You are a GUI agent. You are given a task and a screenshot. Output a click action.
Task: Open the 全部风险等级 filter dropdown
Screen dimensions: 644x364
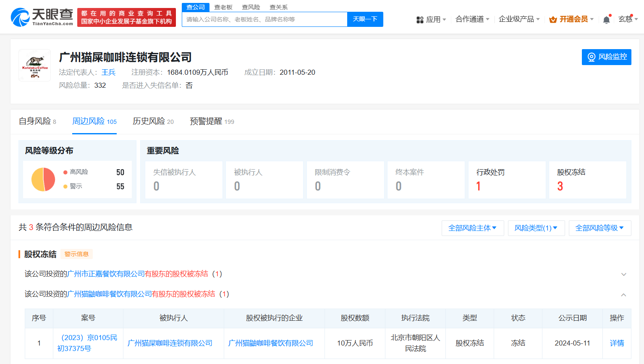point(600,228)
